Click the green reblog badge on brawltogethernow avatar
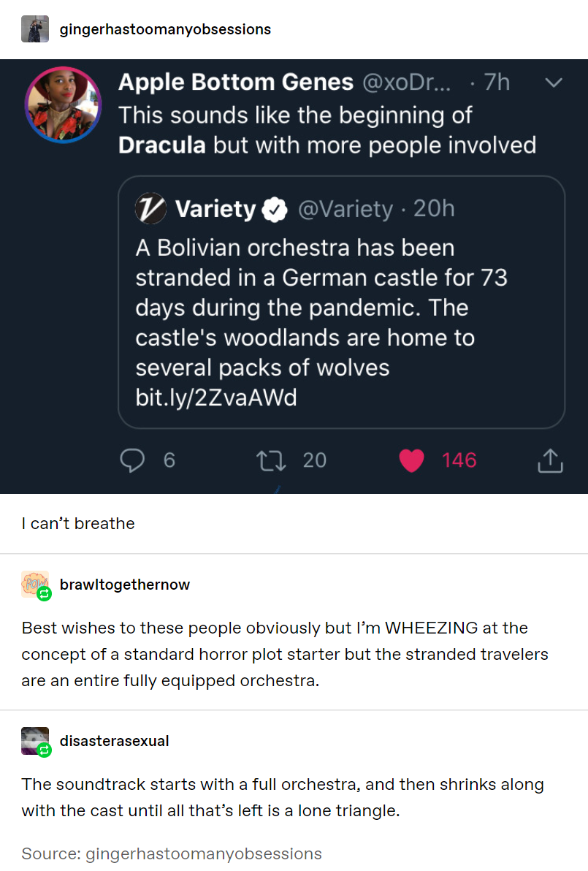This screenshot has width=588, height=871. pyautogui.click(x=44, y=594)
